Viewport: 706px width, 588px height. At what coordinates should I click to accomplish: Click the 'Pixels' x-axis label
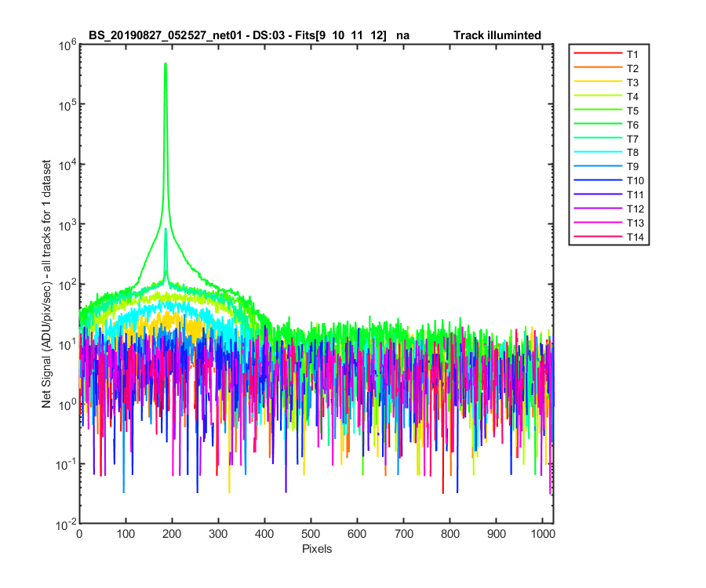click(317, 549)
